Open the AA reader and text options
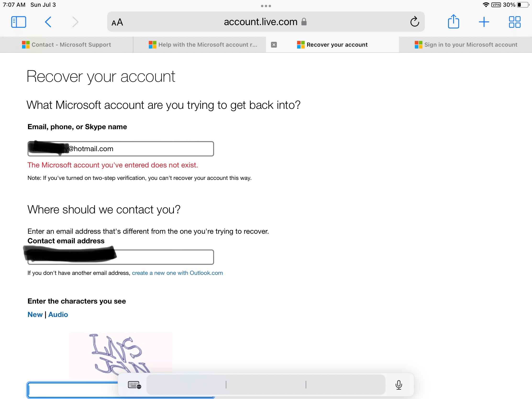Screen dimensions: 532x399 (117, 23)
